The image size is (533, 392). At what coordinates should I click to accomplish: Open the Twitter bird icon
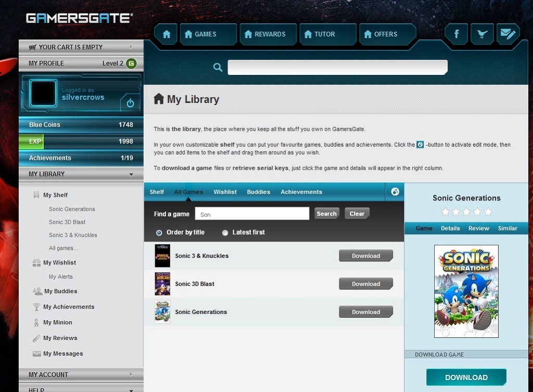[482, 34]
